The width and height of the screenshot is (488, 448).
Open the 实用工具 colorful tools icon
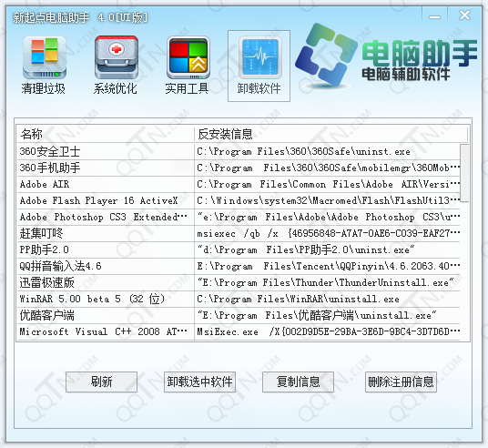coord(188,66)
